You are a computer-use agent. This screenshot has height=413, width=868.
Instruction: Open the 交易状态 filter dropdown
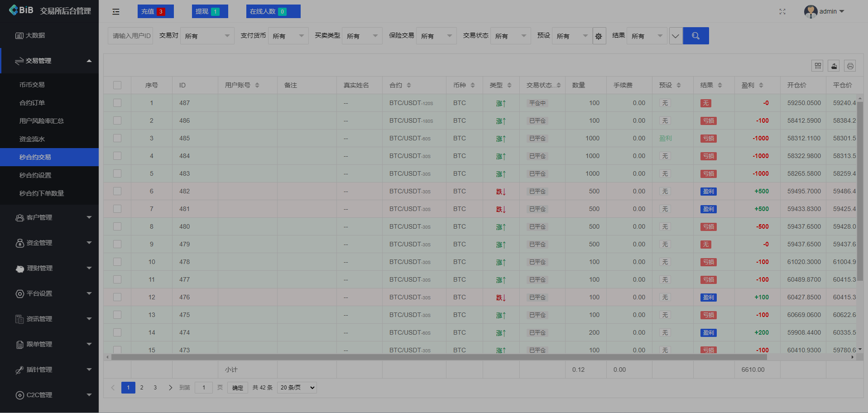pos(511,36)
